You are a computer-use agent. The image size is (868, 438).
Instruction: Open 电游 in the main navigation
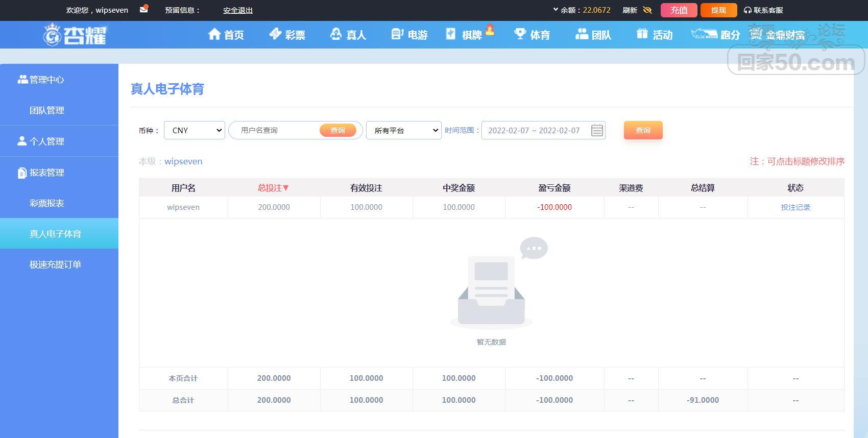[418, 35]
